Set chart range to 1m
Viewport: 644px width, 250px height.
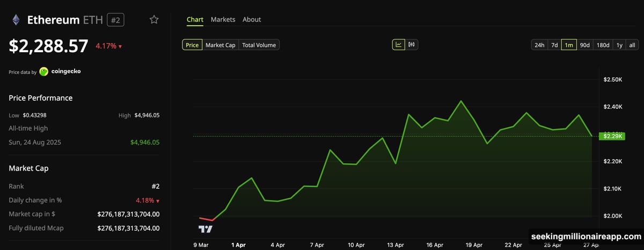[569, 45]
